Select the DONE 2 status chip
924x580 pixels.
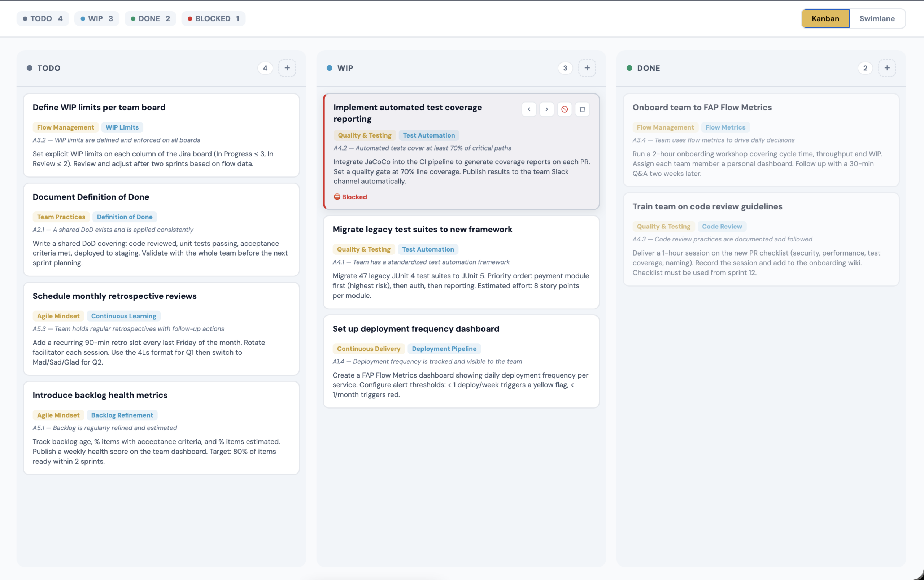coord(150,18)
